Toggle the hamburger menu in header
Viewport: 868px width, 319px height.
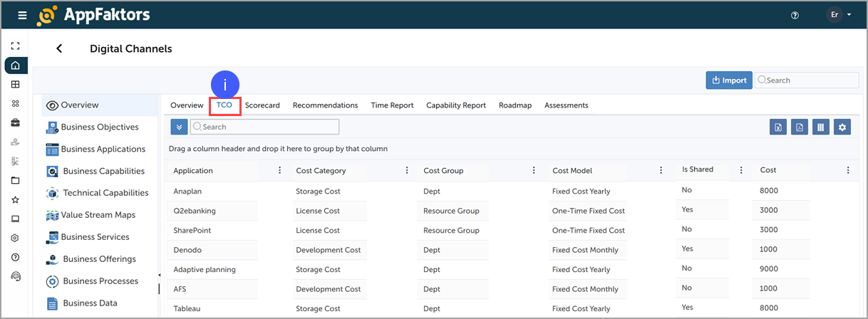(22, 15)
